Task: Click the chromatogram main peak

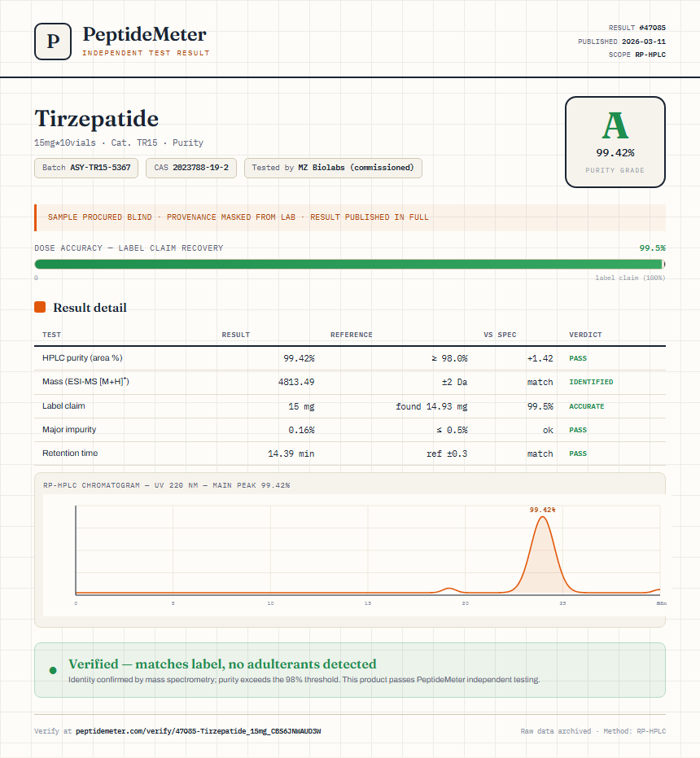Action: tap(542, 556)
